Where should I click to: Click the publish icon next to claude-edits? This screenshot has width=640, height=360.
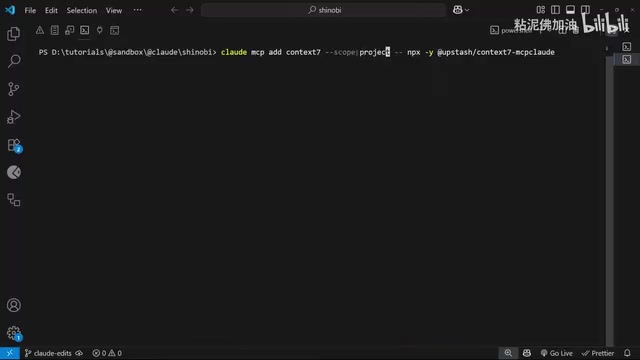79,353
